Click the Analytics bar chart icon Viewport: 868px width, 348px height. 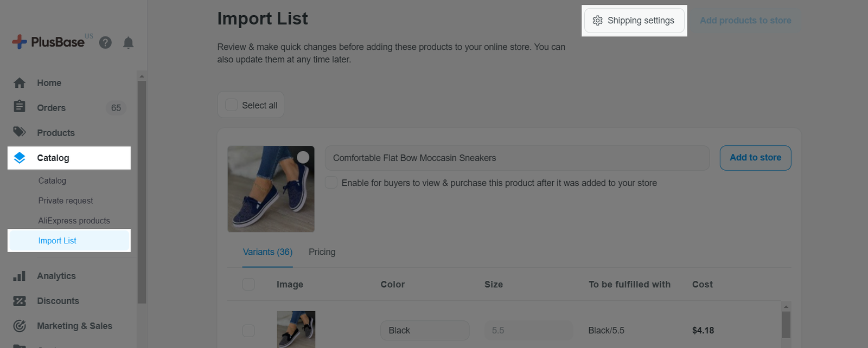coord(20,276)
